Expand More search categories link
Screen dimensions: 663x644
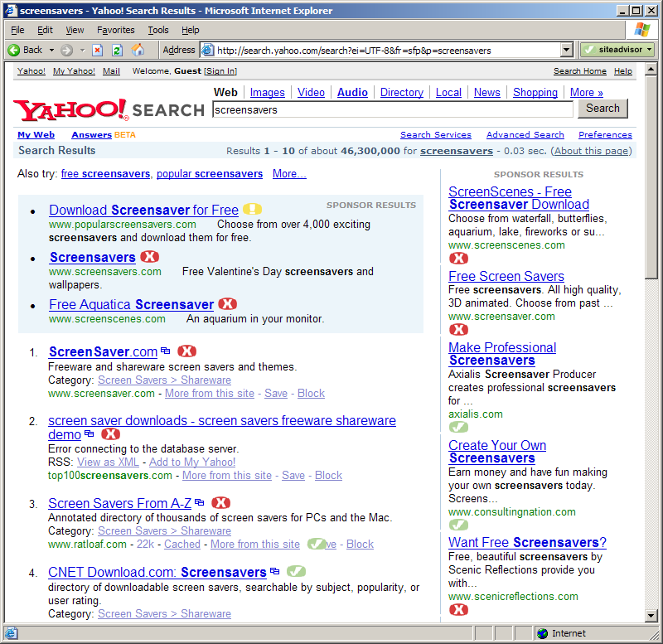tap(587, 92)
